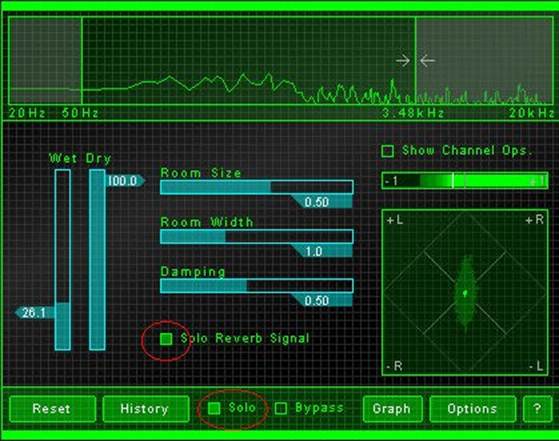Click the Damping slider bar
Image resolution: width=559 pixels, height=441 pixels.
257,286
